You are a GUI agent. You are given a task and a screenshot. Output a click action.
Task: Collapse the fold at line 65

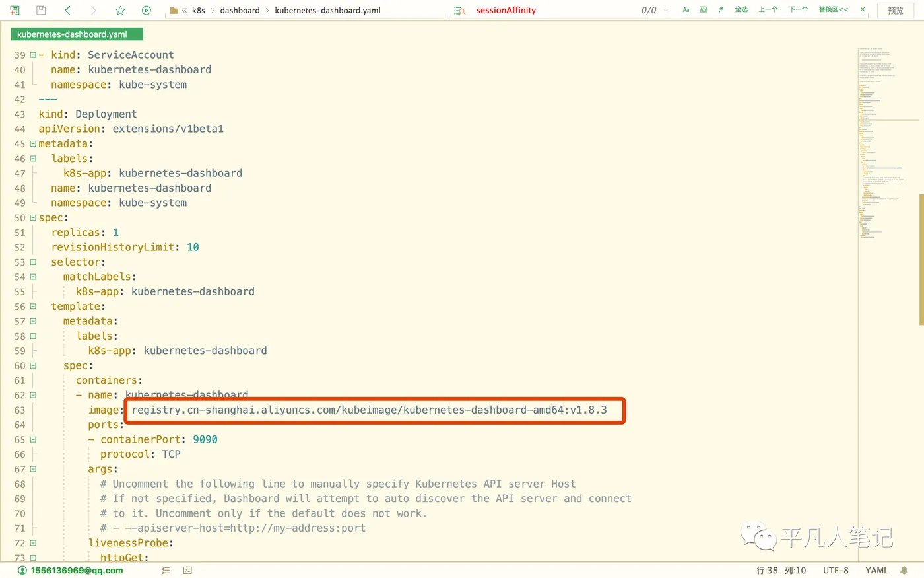(33, 439)
